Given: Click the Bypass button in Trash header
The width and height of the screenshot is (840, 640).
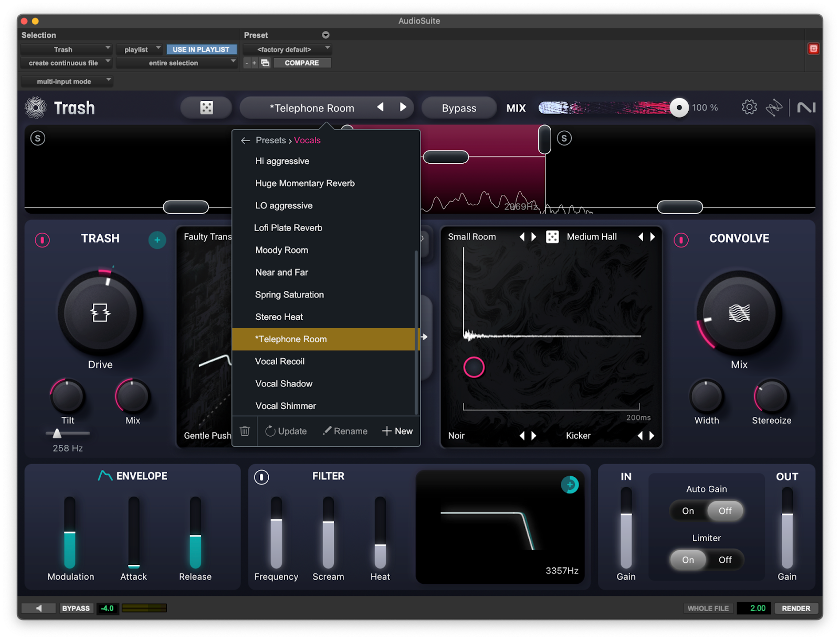Looking at the screenshot, I should pos(459,108).
